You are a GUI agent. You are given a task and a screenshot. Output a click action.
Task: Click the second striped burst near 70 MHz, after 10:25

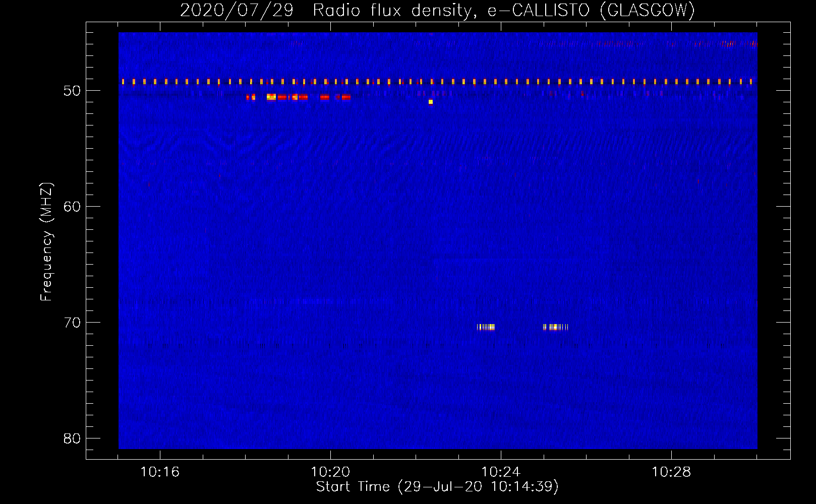[x=555, y=327]
